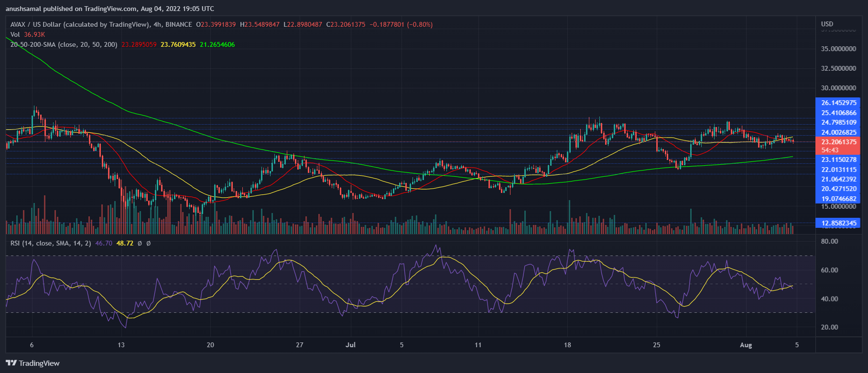Open the RSI (14, close, SMA, 14, 2) label

pos(51,243)
